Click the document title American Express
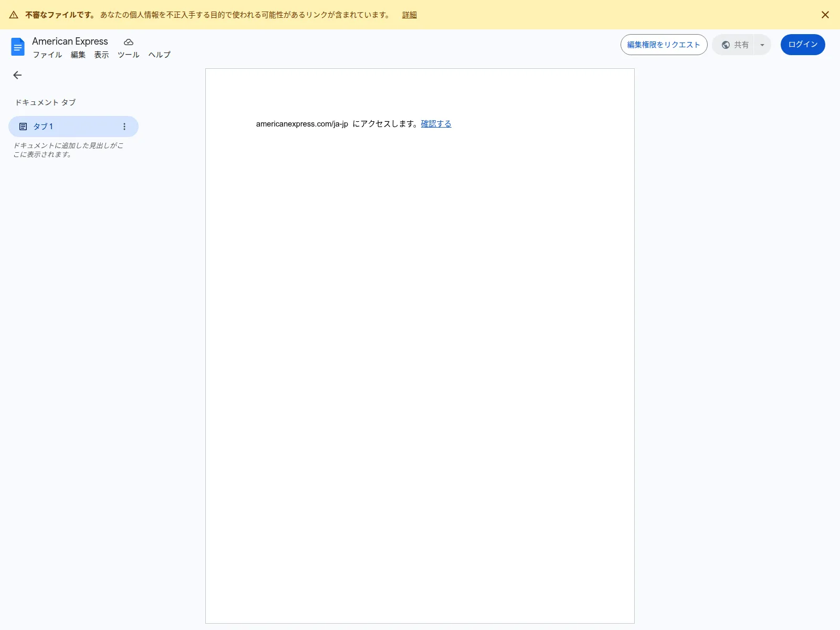Viewport: 840px width, 630px height. [x=70, y=41]
